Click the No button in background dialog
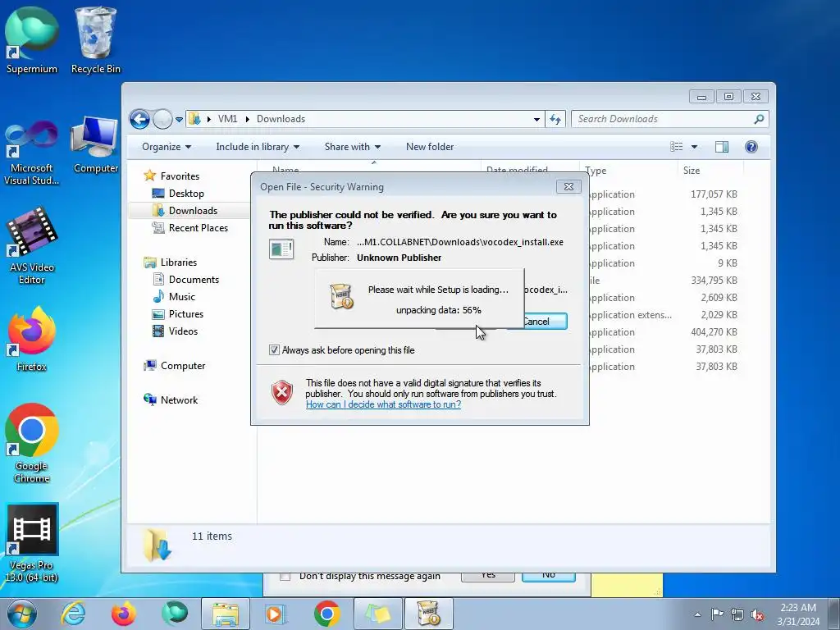 tap(549, 577)
